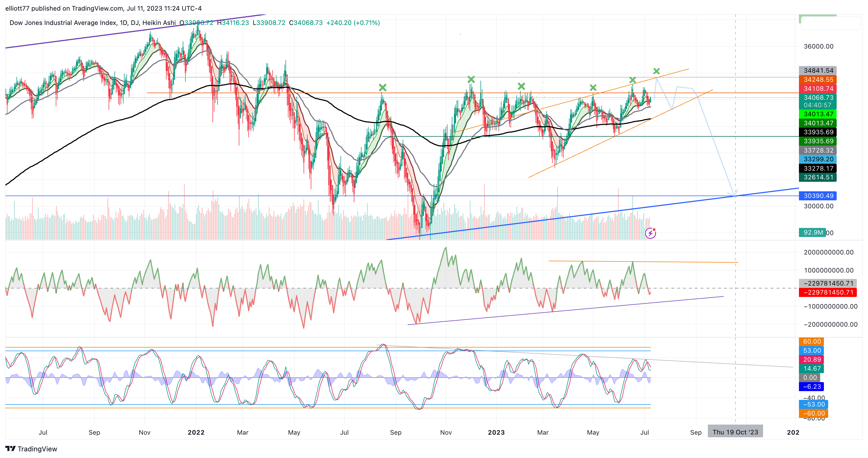The width and height of the screenshot is (868, 458).
Task: Click the red price label 34108.74
Action: (x=818, y=89)
